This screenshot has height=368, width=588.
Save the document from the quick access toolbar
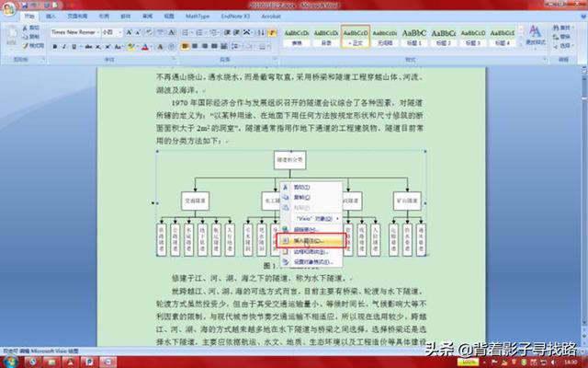pyautogui.click(x=25, y=6)
